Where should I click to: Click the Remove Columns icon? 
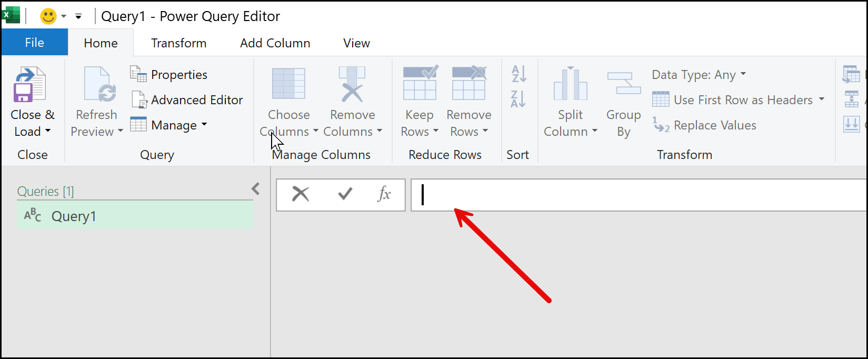click(x=352, y=84)
